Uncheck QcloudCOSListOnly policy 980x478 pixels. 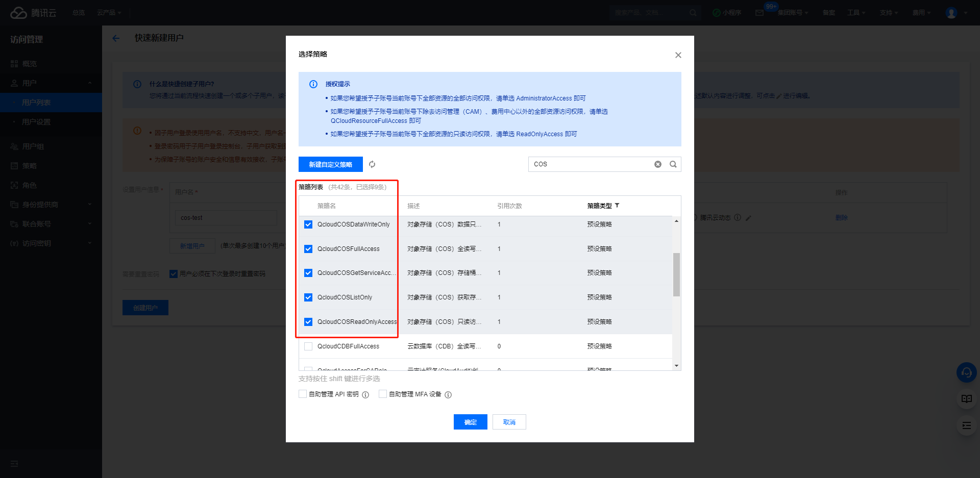coord(308,297)
